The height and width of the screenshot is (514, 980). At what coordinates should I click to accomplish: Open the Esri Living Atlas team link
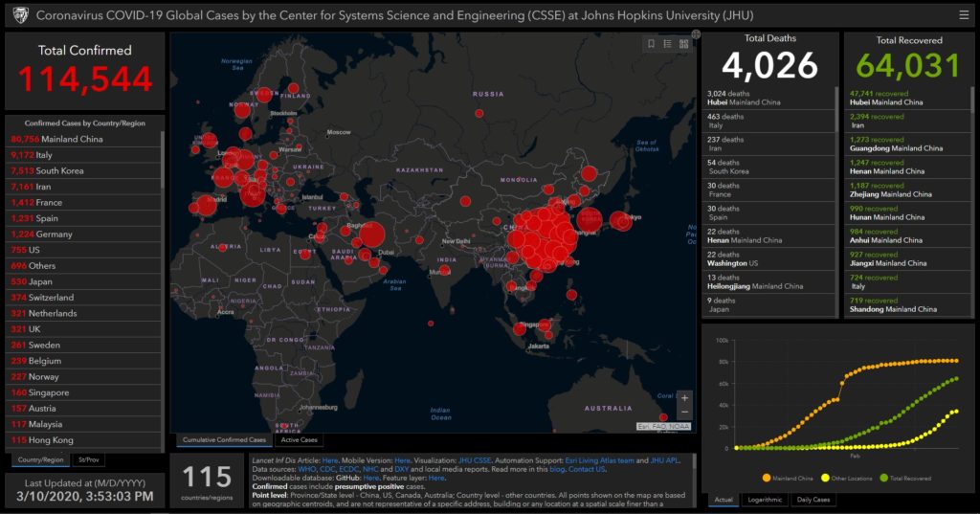coord(599,460)
